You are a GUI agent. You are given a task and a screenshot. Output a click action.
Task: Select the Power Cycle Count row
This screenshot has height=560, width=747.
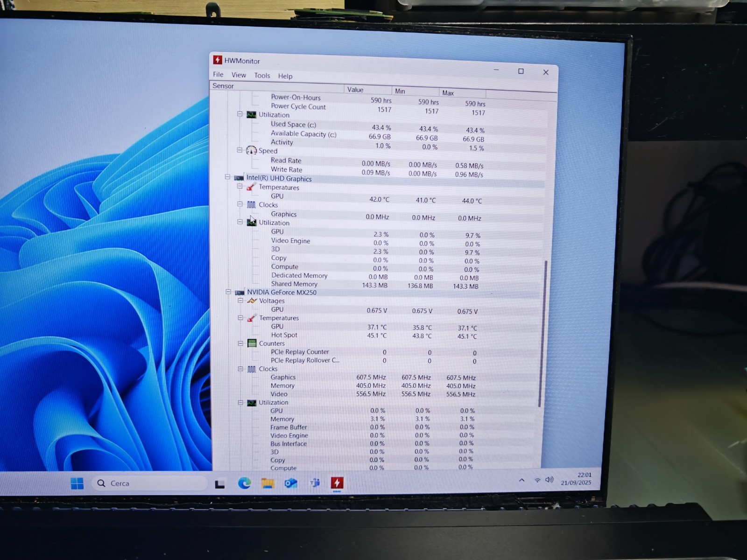point(378,109)
